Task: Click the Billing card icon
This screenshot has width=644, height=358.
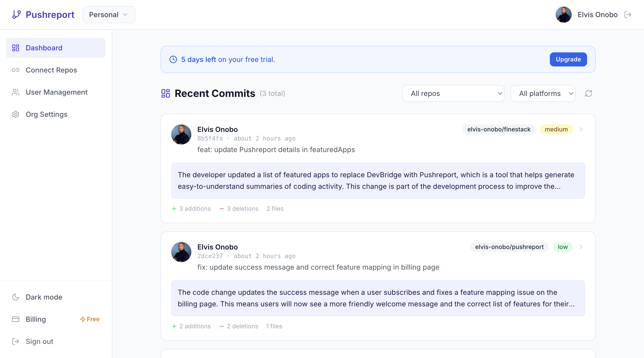Action: [16, 319]
